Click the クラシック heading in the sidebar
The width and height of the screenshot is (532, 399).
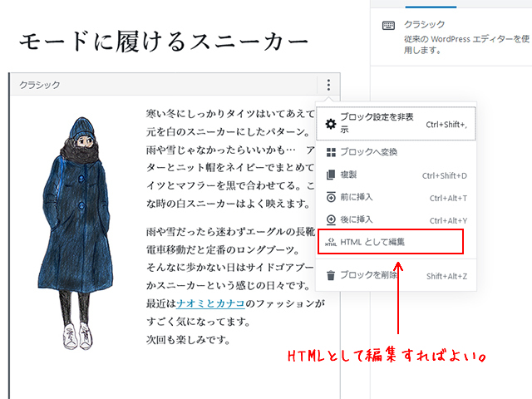tap(424, 24)
